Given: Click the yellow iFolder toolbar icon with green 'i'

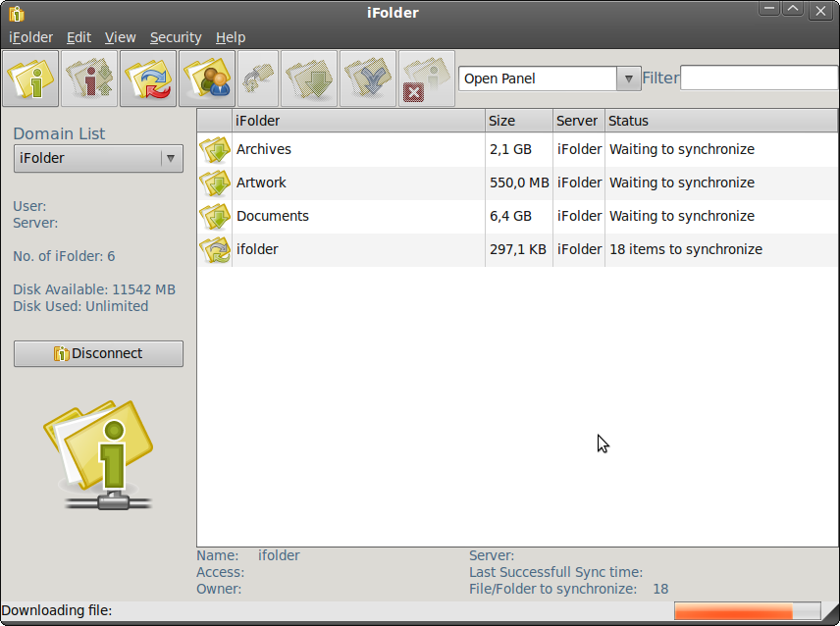Looking at the screenshot, I should (30, 78).
